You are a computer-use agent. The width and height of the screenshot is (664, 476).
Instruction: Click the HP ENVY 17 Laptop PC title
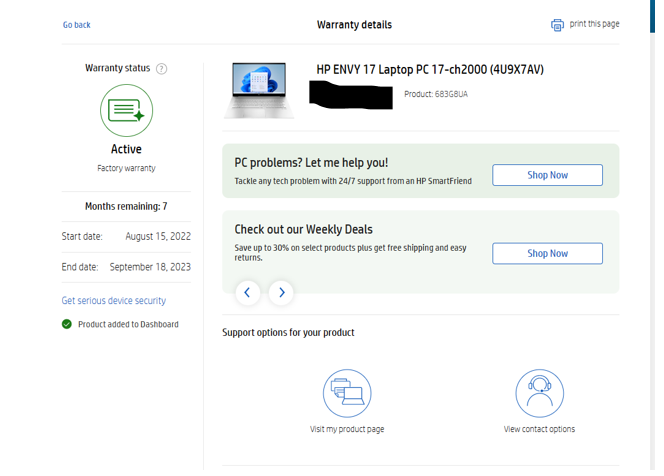point(430,69)
